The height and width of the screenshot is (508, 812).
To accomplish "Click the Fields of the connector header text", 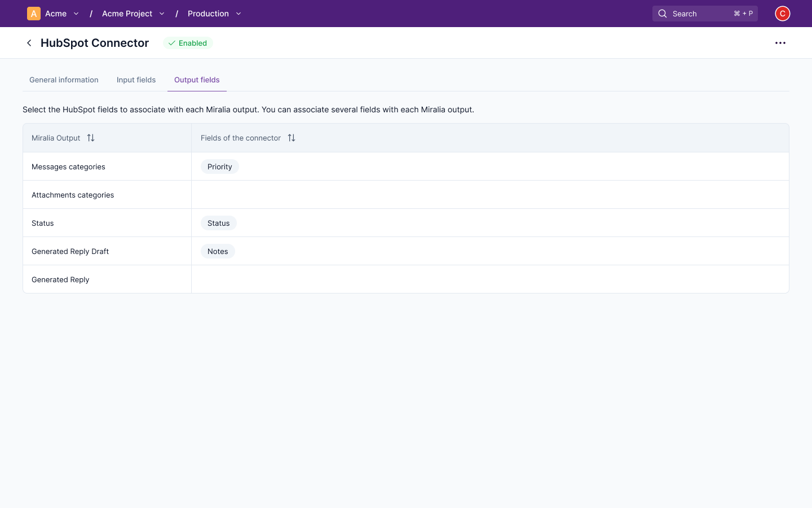I will click(241, 138).
